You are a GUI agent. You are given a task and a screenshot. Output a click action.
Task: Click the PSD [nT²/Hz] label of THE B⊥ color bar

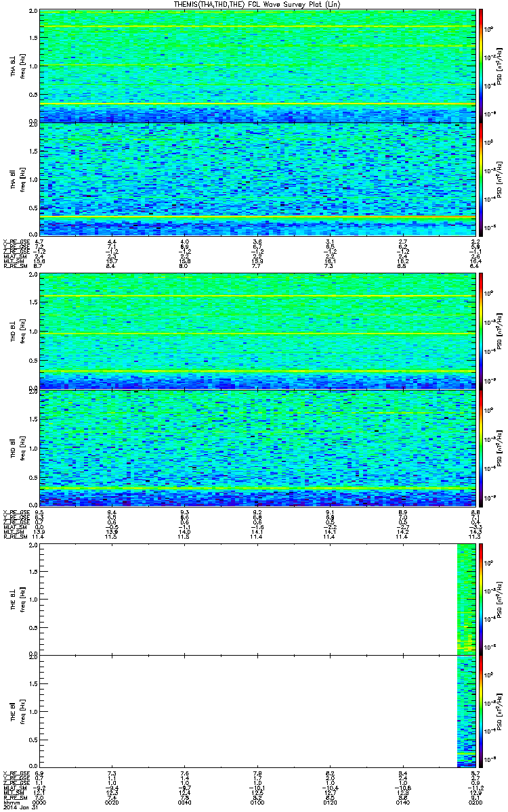(x=501, y=599)
